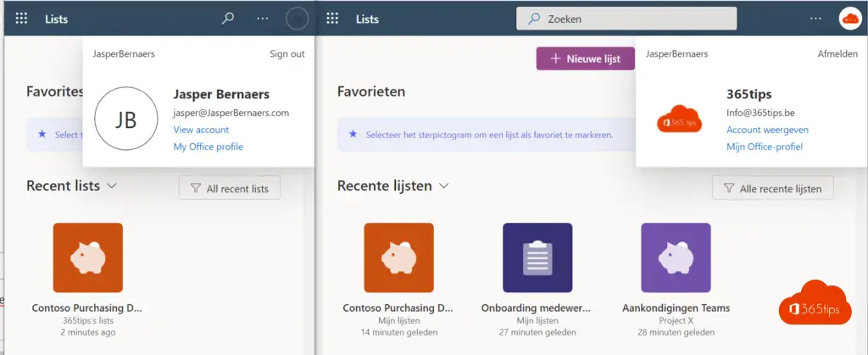Click search magnifier icon in left window
868x355 pixels.
(x=227, y=19)
